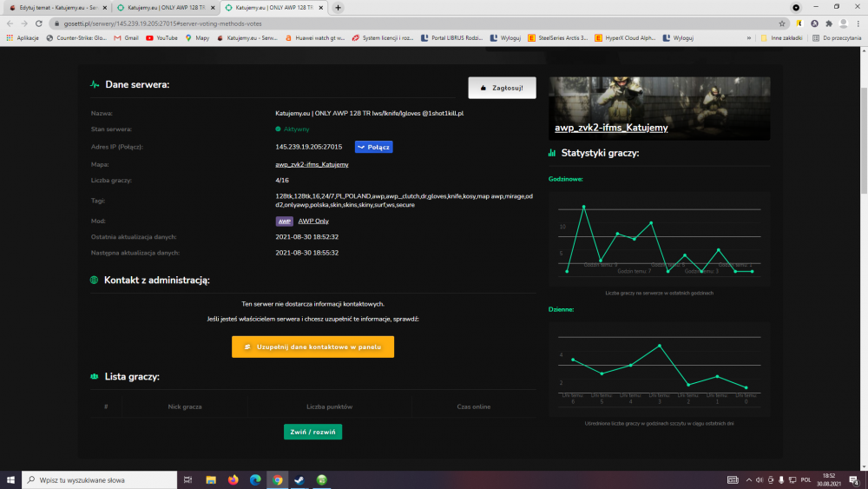Image resolution: width=868 pixels, height=489 pixels.
Task: Open the HyperX Cloud Alph... bookmark
Action: pyautogui.click(x=625, y=37)
